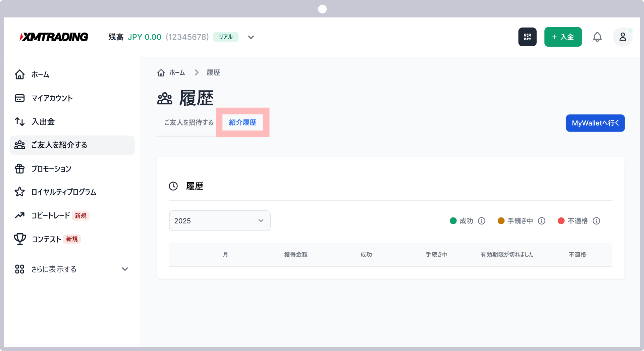Click info icon next to 不適格
This screenshot has width=644, height=351.
(596, 221)
